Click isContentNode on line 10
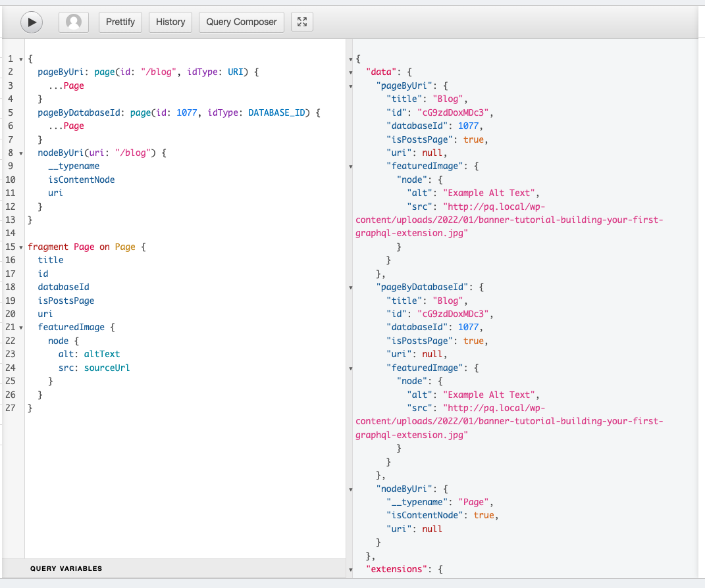 [x=82, y=180]
